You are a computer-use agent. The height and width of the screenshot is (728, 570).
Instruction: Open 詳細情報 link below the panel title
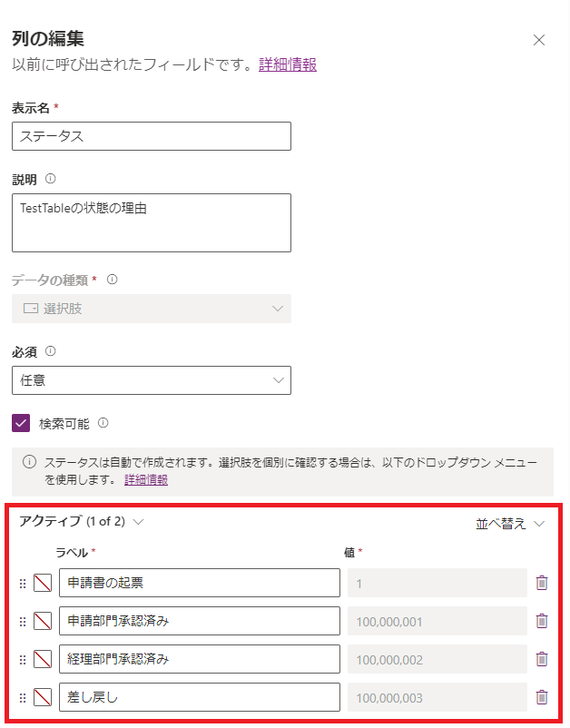288,64
